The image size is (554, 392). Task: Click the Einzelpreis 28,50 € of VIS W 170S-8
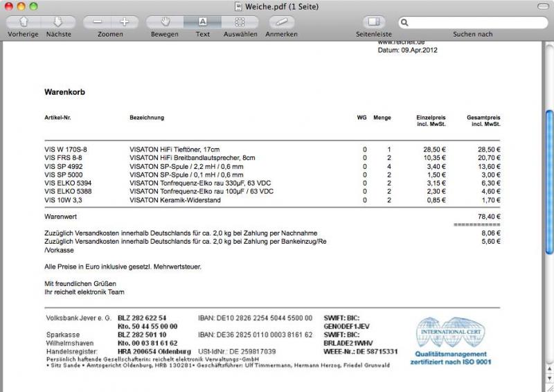435,150
